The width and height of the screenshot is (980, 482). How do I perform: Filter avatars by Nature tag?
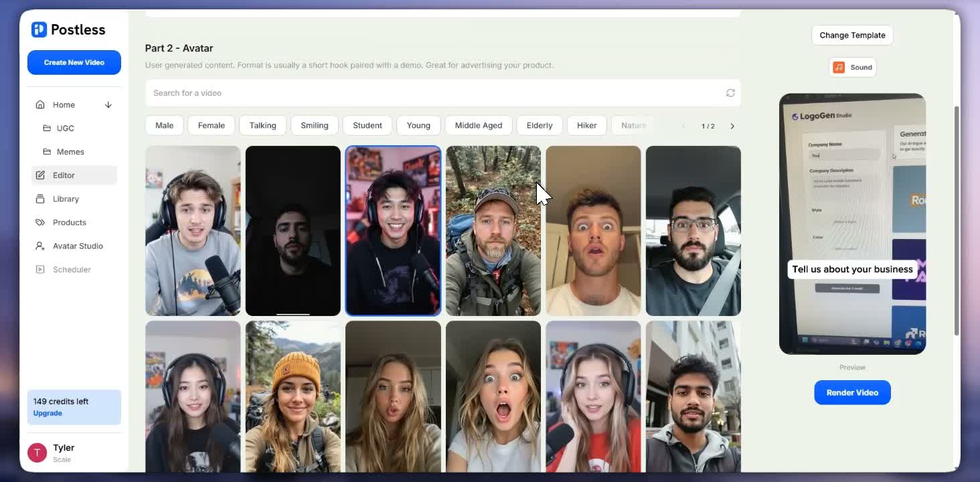(x=633, y=125)
